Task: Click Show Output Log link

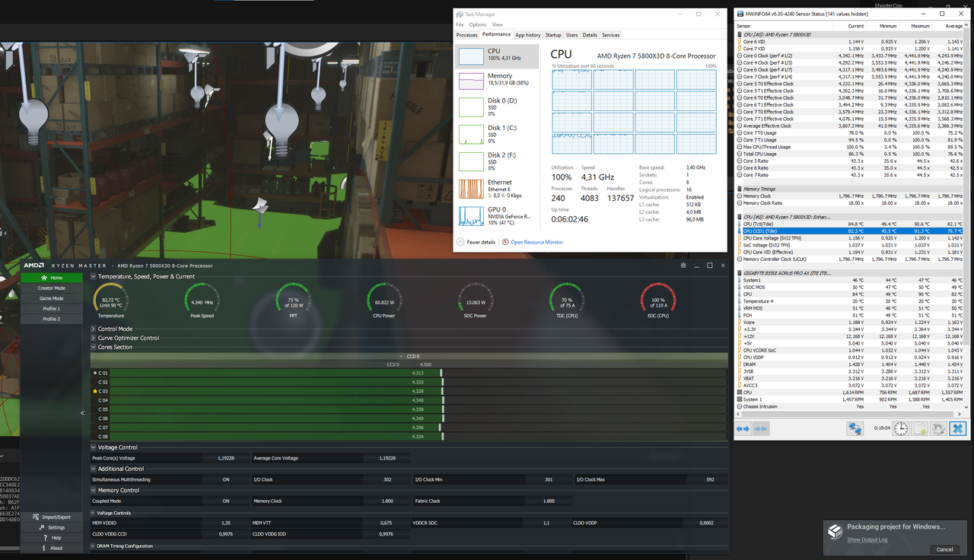Action: [867, 539]
